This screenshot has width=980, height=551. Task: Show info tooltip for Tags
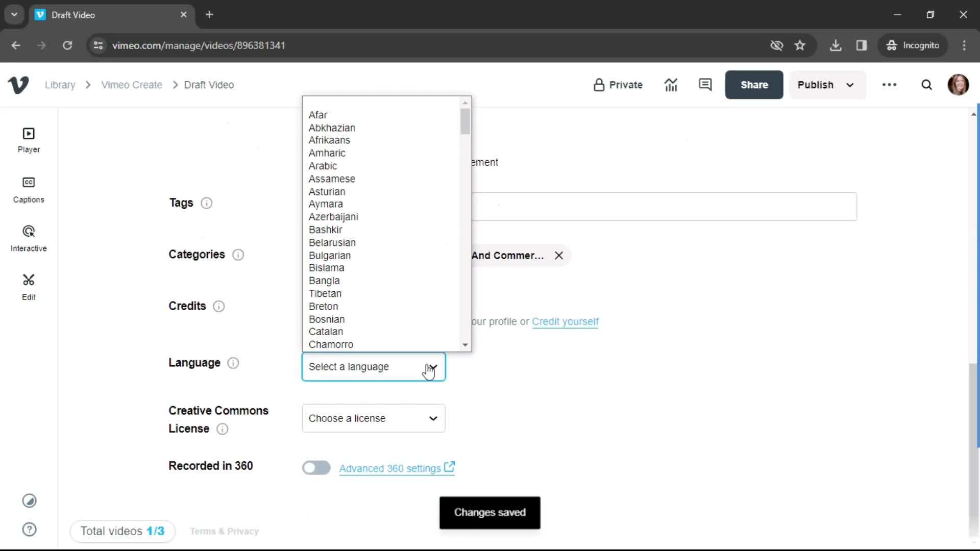point(206,203)
